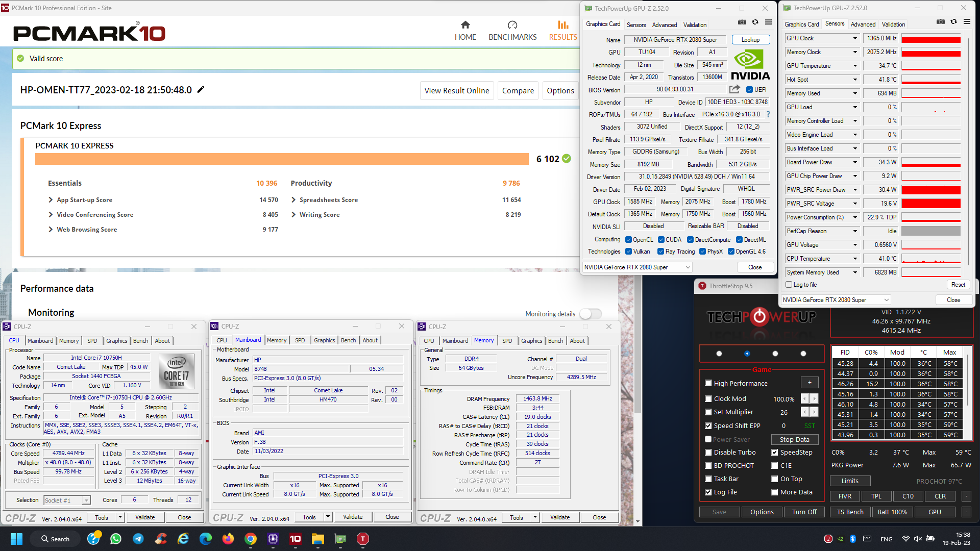The image size is (980, 551).
Task: Launch Google Chrome from the taskbar
Action: click(x=251, y=539)
